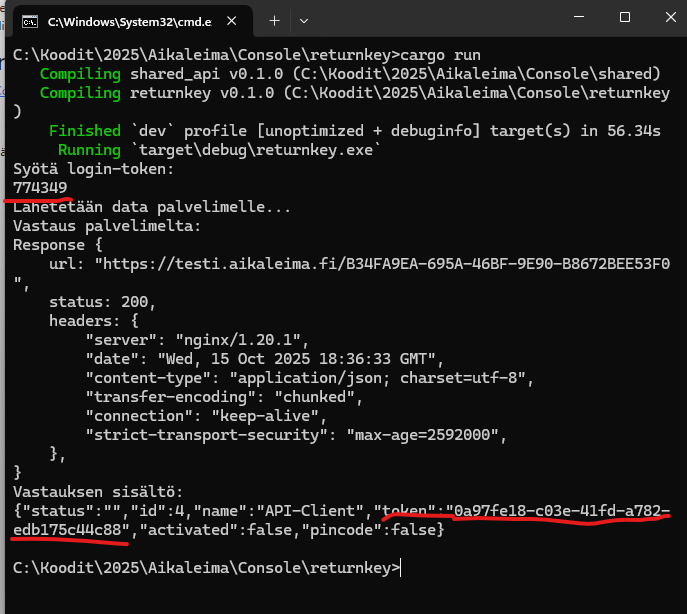Maximize the terminal window

(x=624, y=18)
